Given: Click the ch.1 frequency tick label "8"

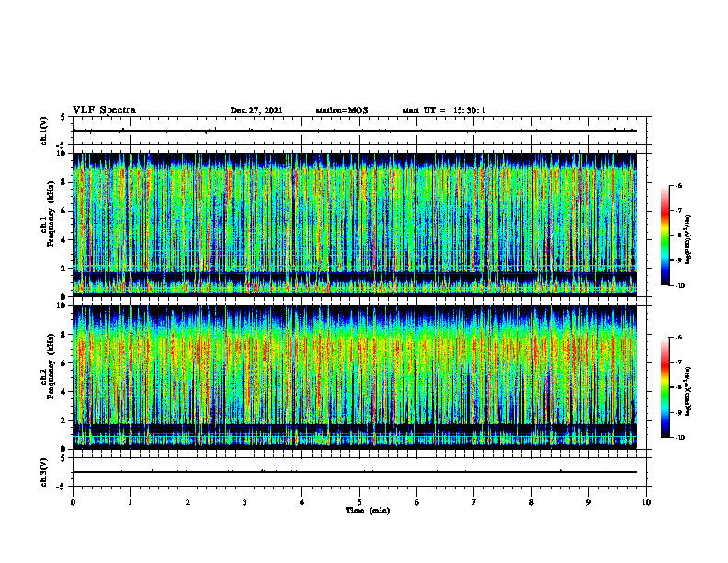Looking at the screenshot, I should point(64,182).
